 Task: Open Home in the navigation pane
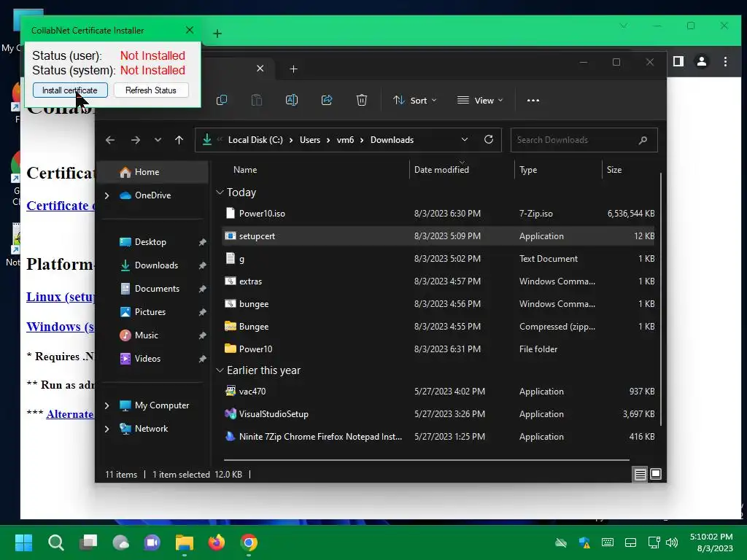pos(152,172)
